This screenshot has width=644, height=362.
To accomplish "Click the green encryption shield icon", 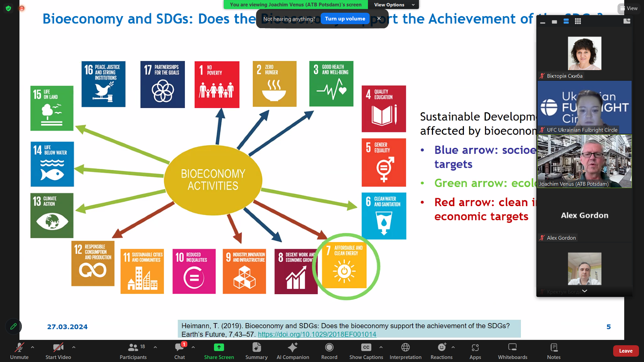I will coord(9,8).
